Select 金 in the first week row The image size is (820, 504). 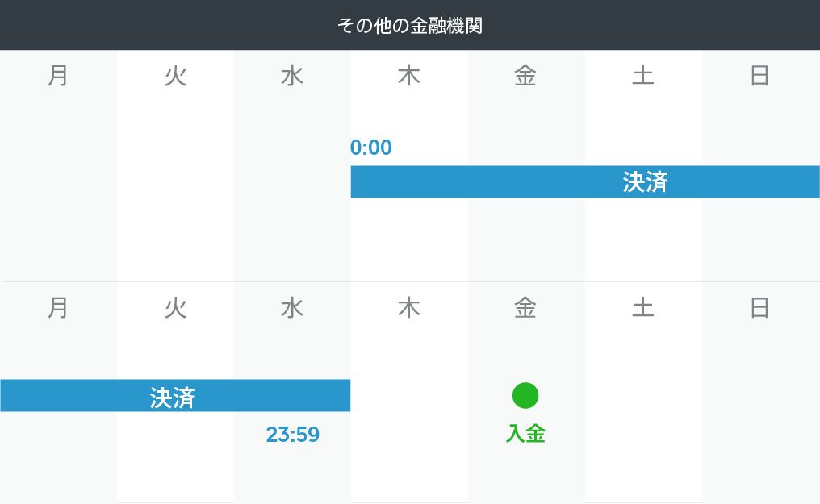[x=525, y=76]
